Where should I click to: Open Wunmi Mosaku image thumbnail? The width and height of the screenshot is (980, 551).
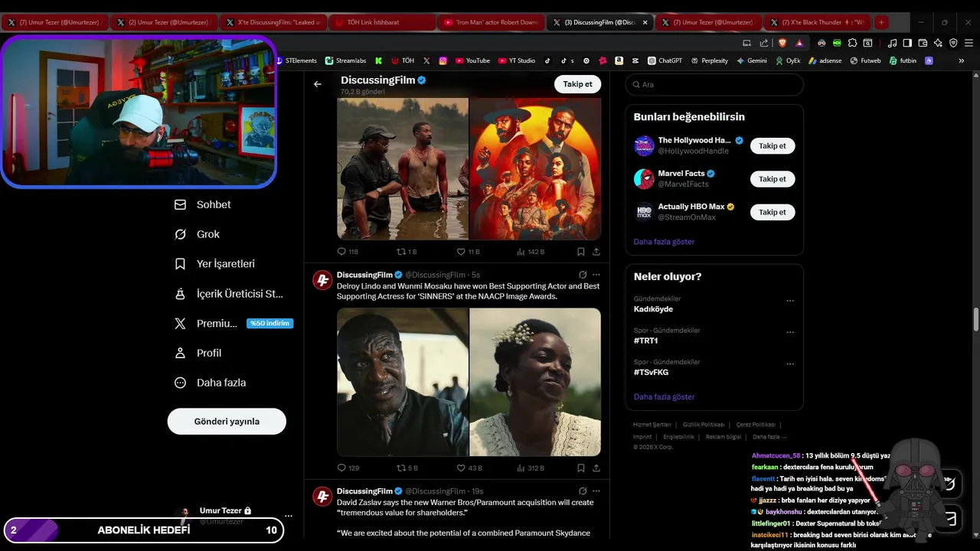[x=535, y=383]
